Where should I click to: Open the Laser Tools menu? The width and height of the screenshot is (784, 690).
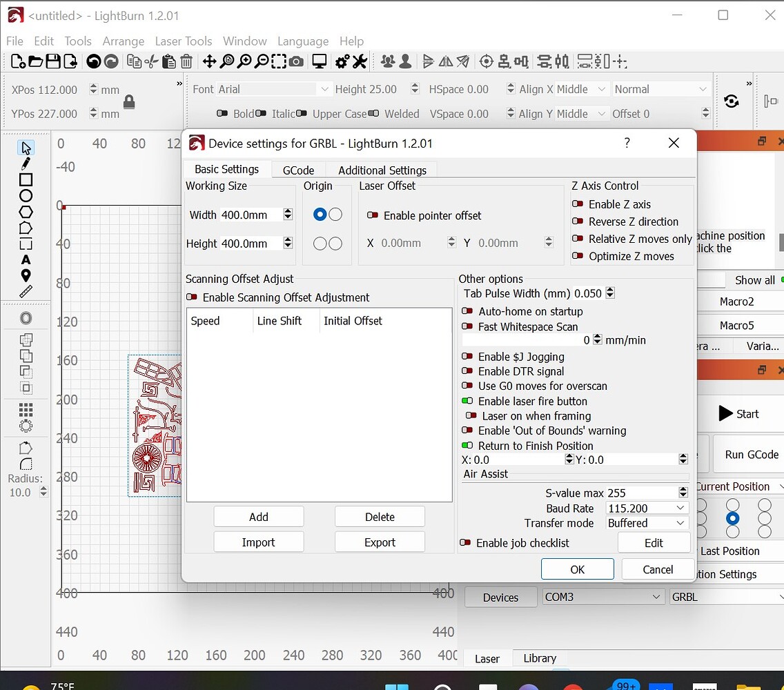tap(184, 41)
